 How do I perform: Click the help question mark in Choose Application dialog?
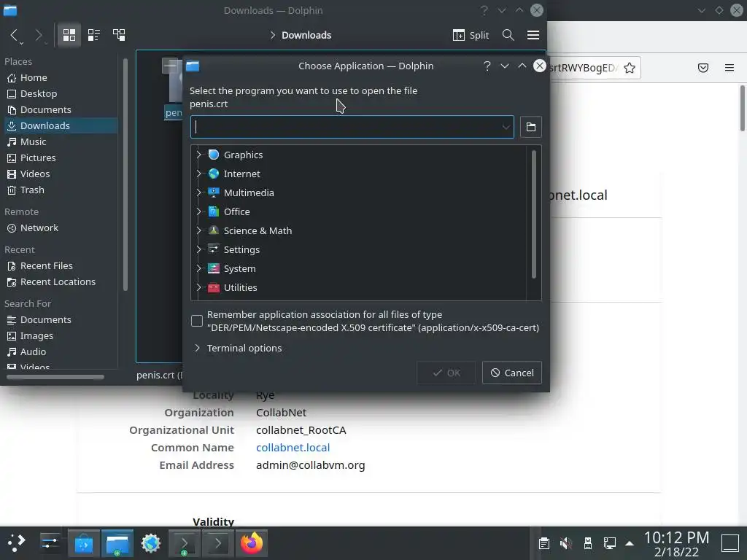[487, 66]
